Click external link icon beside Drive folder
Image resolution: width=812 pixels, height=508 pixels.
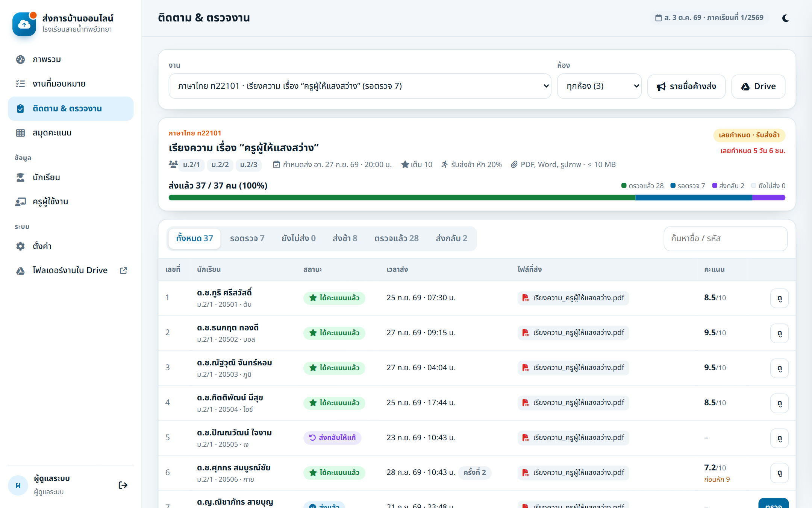coord(123,271)
